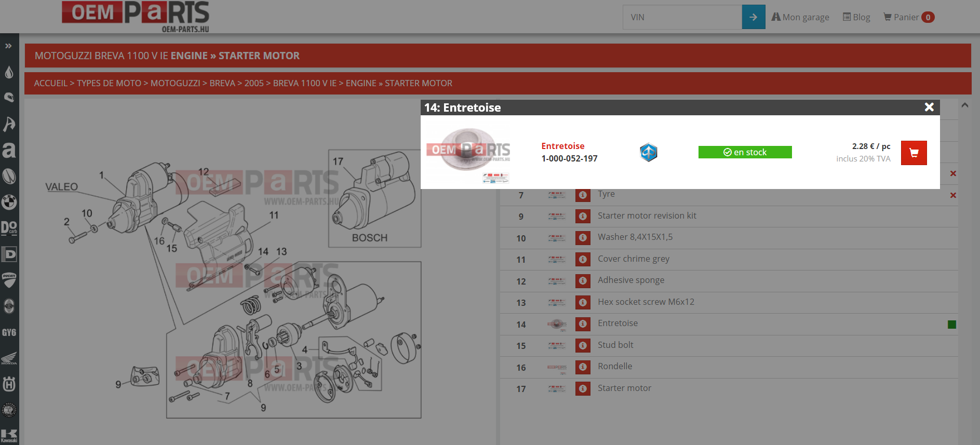Open the oil drop category icon

point(9,72)
